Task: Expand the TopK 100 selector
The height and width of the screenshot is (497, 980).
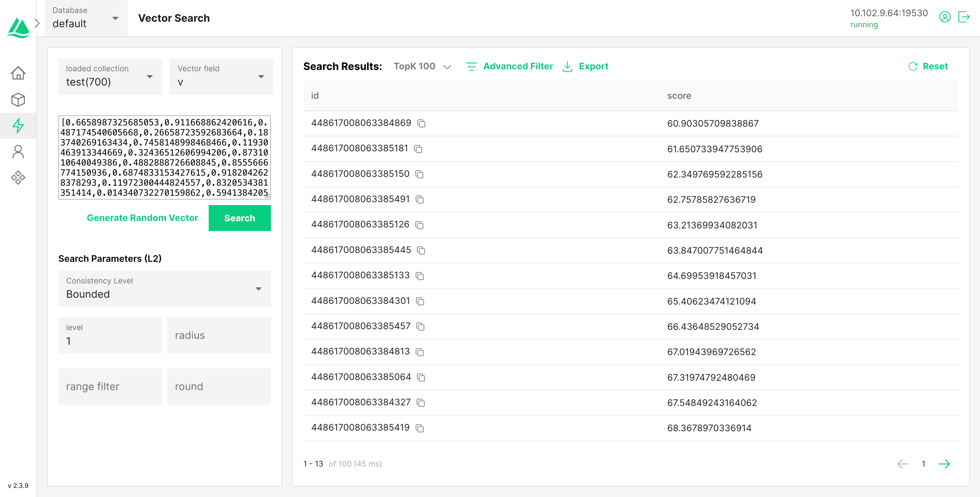Action: [422, 66]
